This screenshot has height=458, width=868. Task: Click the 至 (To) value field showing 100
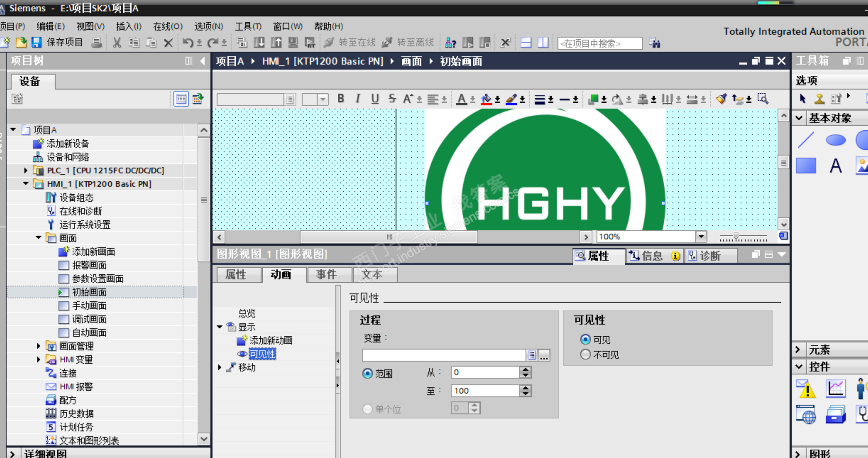point(486,391)
